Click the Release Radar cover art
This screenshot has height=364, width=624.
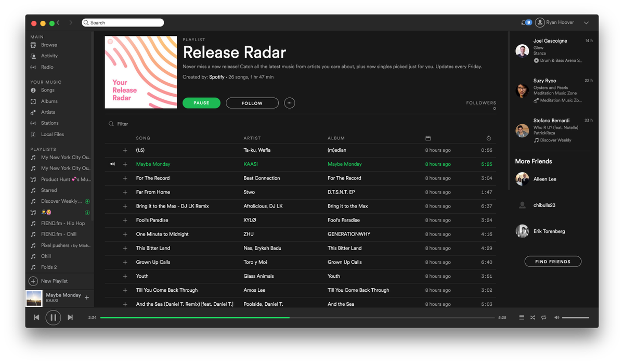pos(141,72)
